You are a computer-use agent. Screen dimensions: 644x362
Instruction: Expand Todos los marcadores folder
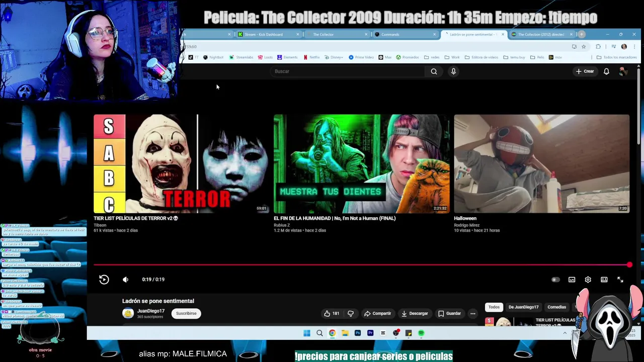(x=616, y=57)
